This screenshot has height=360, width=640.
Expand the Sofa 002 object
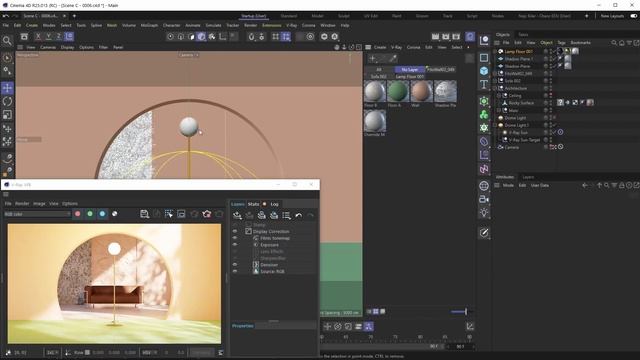pyautogui.click(x=495, y=81)
